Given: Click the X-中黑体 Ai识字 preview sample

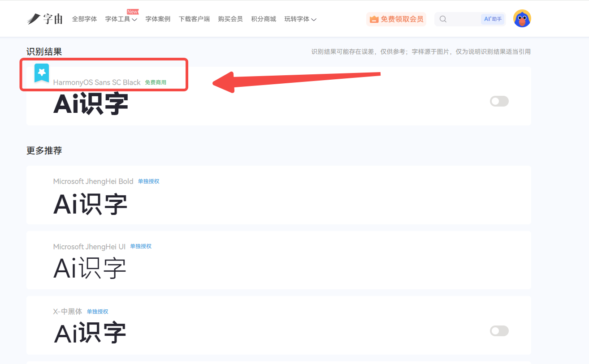Looking at the screenshot, I should [x=90, y=333].
